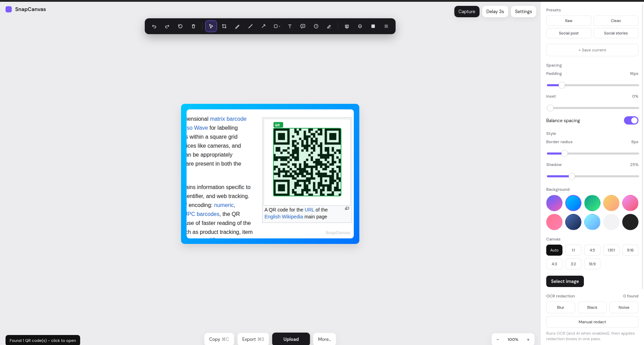The width and height of the screenshot is (644, 345).
Task: Choose the magenta-pink gradient background swatch
Action: tap(630, 203)
